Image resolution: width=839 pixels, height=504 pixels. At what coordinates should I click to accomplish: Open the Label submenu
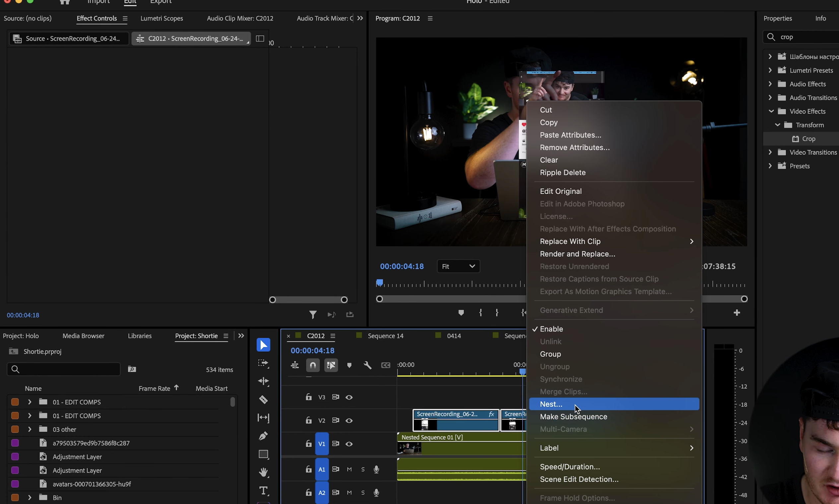(x=614, y=448)
